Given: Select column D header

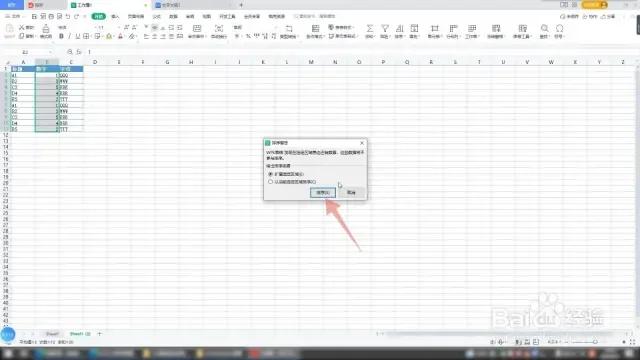Looking at the screenshot, I should point(95,62).
